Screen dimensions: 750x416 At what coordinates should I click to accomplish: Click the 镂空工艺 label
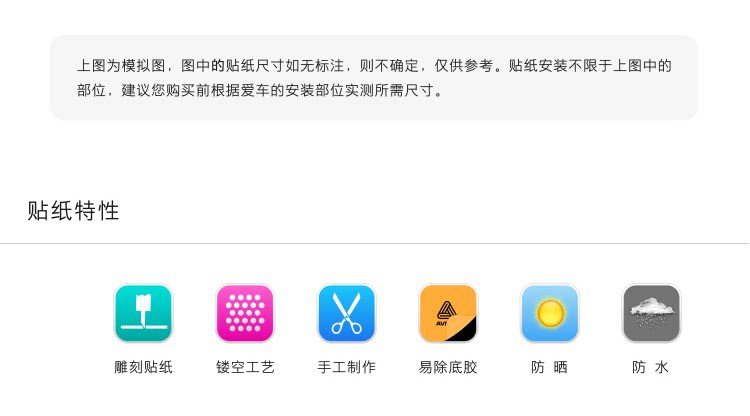[x=245, y=367]
